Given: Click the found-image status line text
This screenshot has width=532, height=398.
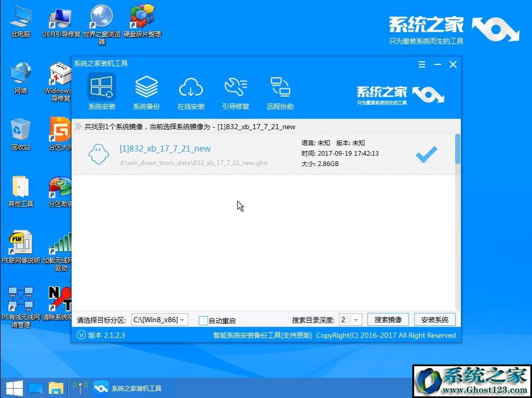Looking at the screenshot, I should click(189, 127).
